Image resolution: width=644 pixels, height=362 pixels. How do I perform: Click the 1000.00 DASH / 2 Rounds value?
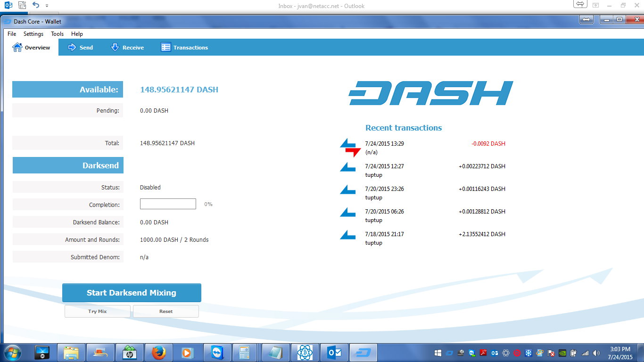174,240
